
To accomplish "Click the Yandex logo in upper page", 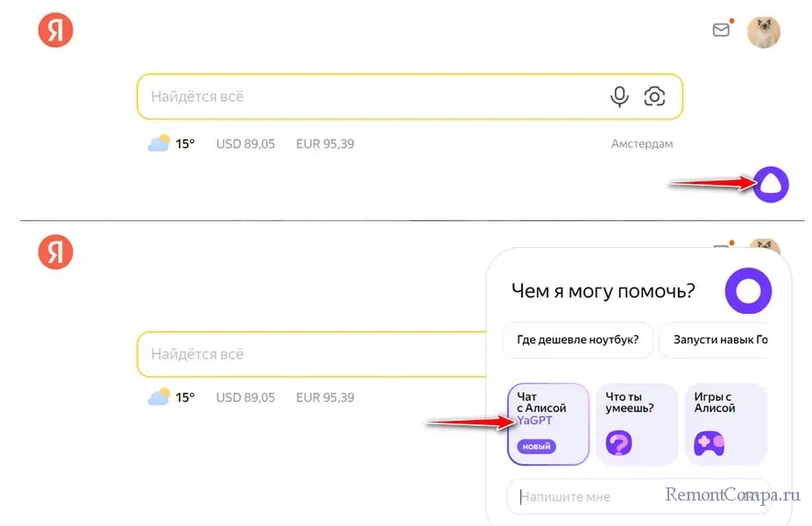I will tap(55, 32).
